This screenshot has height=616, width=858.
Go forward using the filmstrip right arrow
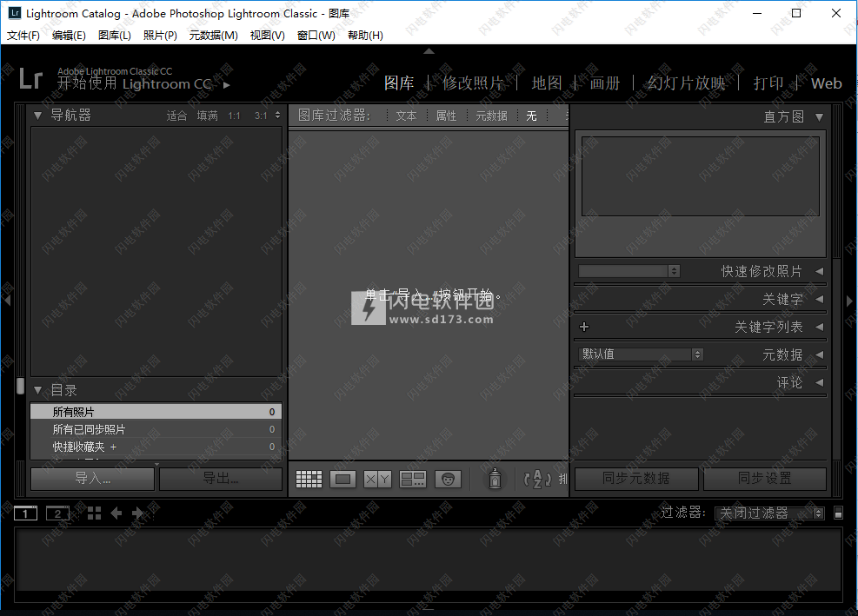point(137,513)
